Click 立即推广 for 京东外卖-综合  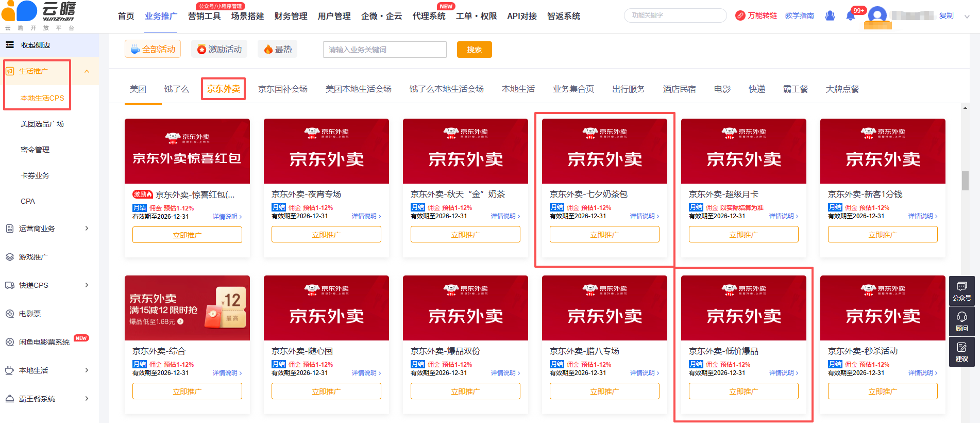(187, 391)
